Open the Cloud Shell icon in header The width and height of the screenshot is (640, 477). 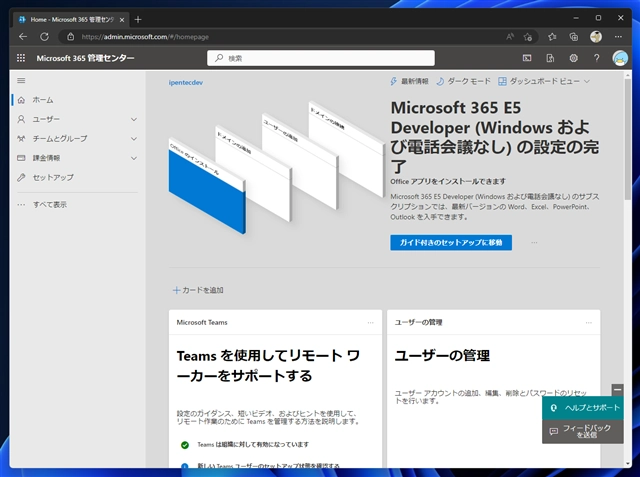527,58
